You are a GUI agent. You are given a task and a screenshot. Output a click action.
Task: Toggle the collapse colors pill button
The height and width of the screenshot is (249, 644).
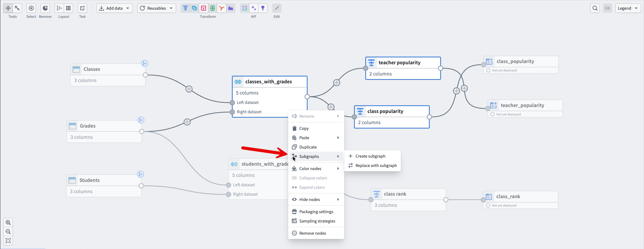pos(607,8)
